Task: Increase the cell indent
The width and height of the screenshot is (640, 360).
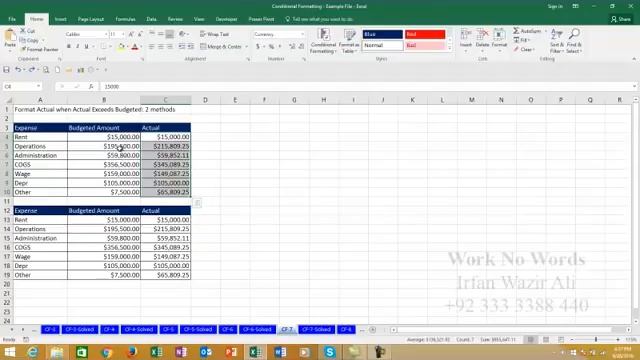Action: pyautogui.click(x=191, y=47)
